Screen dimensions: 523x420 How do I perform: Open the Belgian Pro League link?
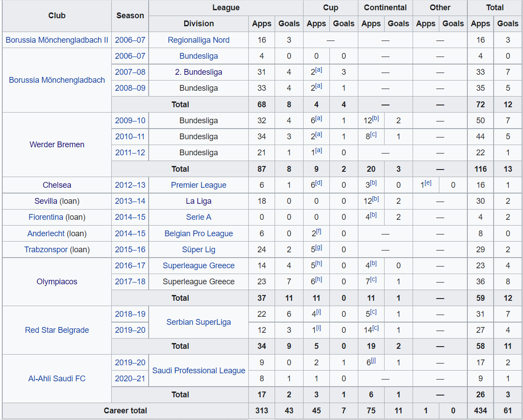pyautogui.click(x=199, y=233)
